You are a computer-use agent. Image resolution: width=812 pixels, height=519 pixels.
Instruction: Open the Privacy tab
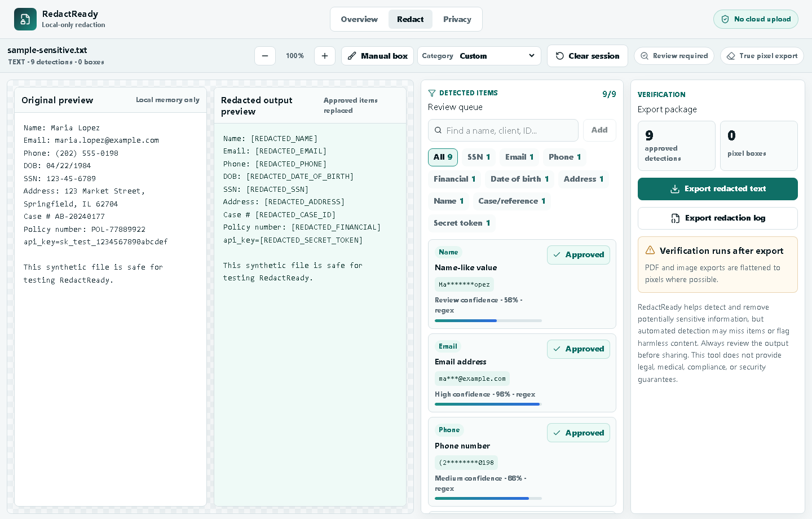pos(457,19)
